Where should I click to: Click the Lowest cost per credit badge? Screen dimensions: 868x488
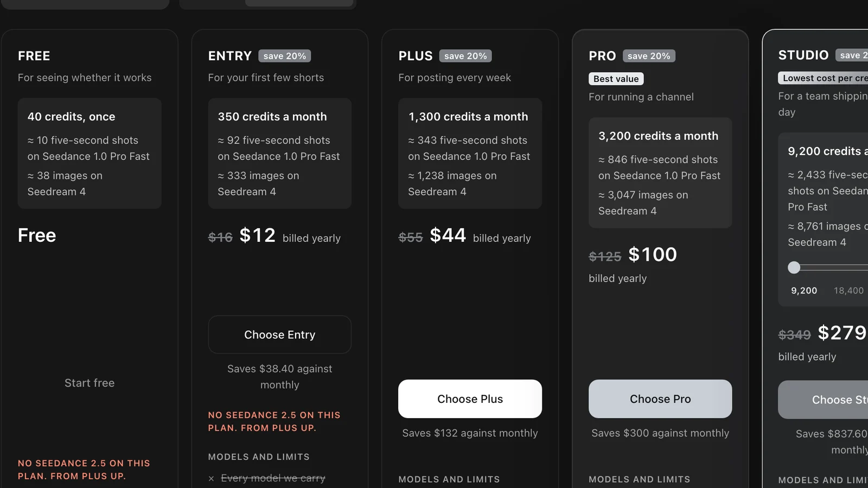(x=823, y=78)
